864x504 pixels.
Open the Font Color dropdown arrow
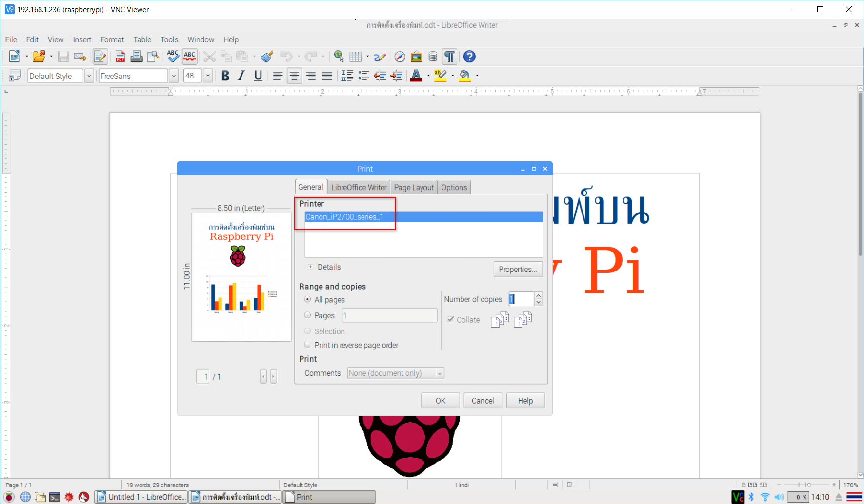428,76
